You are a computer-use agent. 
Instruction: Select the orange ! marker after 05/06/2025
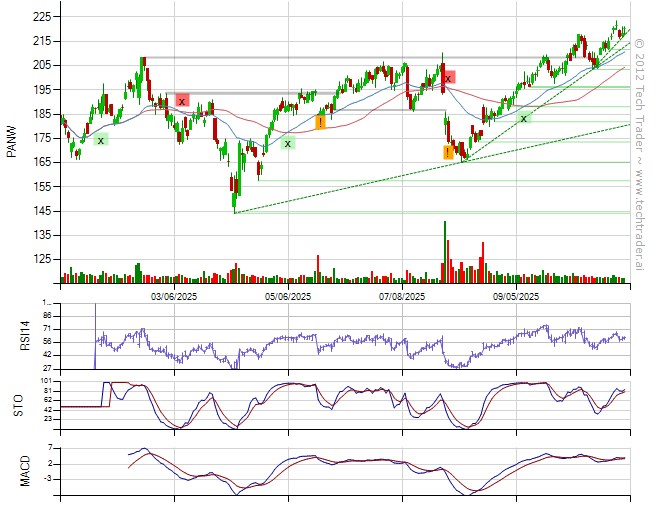[x=320, y=122]
